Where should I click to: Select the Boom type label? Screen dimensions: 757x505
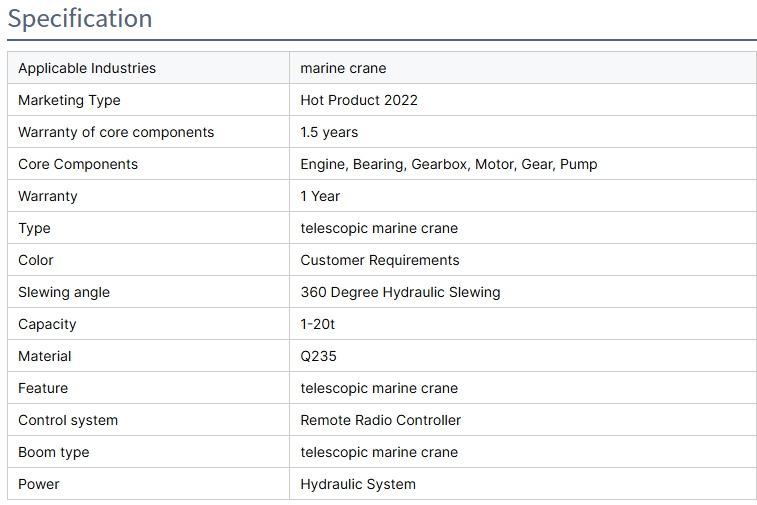tap(54, 452)
